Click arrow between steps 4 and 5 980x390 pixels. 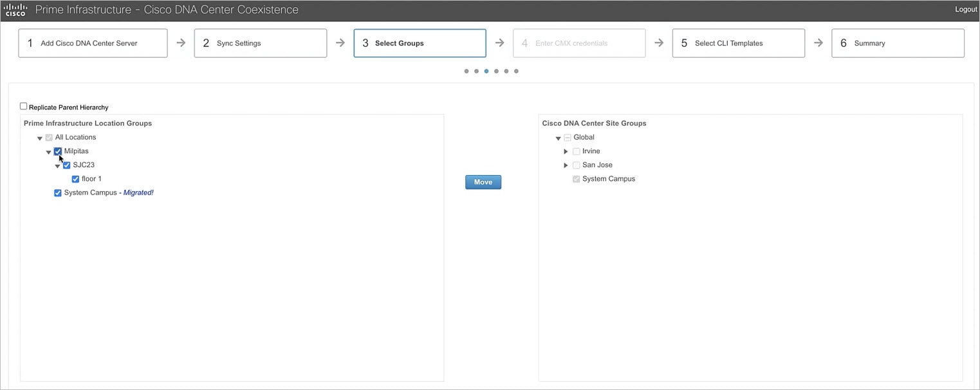(x=659, y=43)
